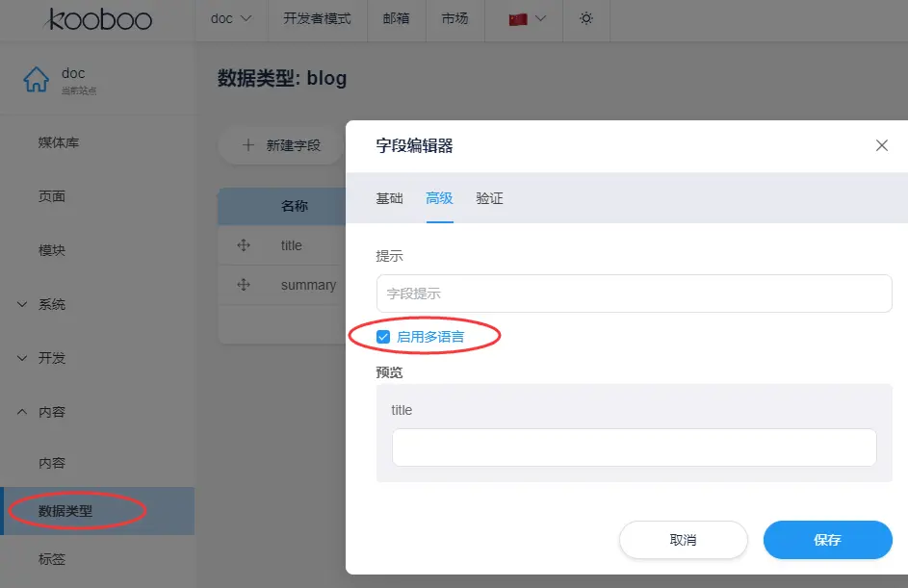This screenshot has width=908, height=588.
Task: Open 开发者模式 in top bar
Action: [x=317, y=18]
